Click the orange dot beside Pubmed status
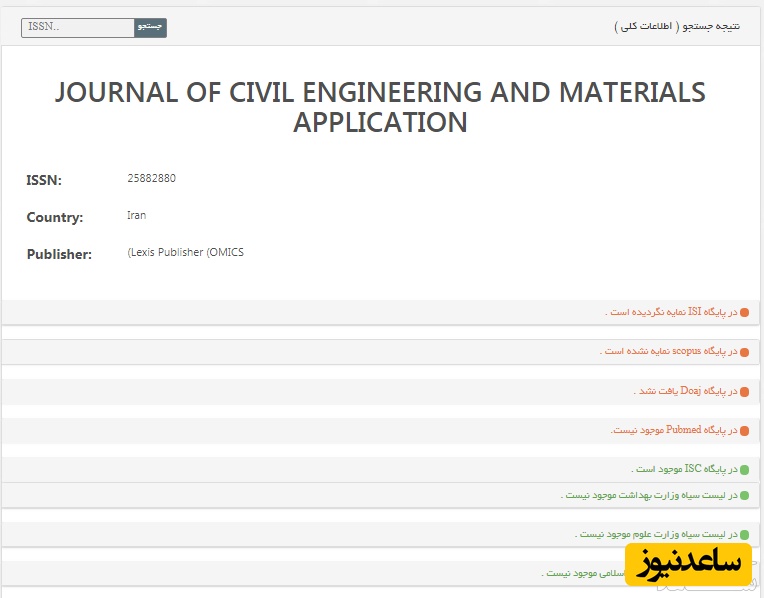 click(744, 431)
